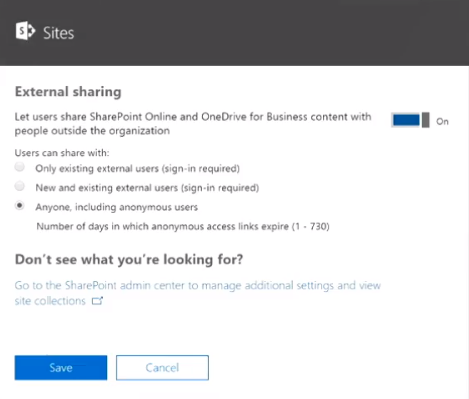Viewport: 469px width, 399px height.
Task: Click "Don't see what you're looking for?" heading
Action: [129, 259]
